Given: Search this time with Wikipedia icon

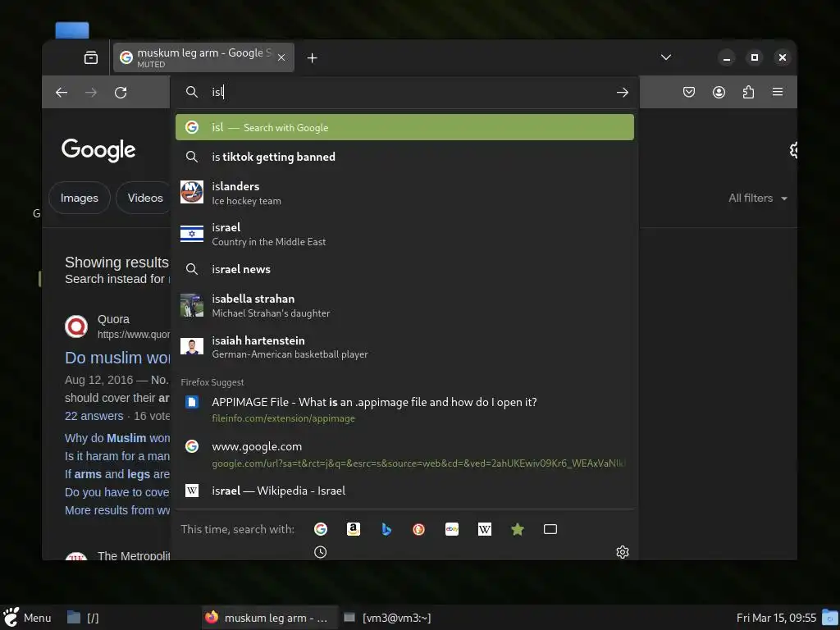Looking at the screenshot, I should [485, 529].
